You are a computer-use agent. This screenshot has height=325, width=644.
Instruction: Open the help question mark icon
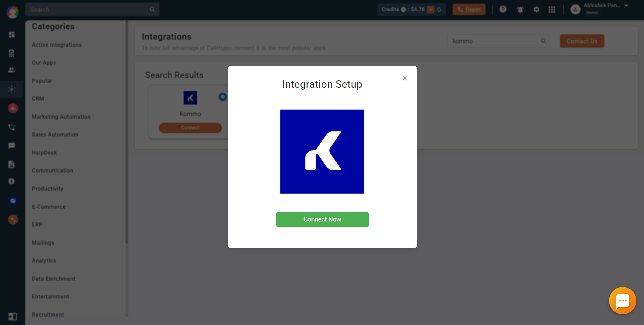[503, 9]
